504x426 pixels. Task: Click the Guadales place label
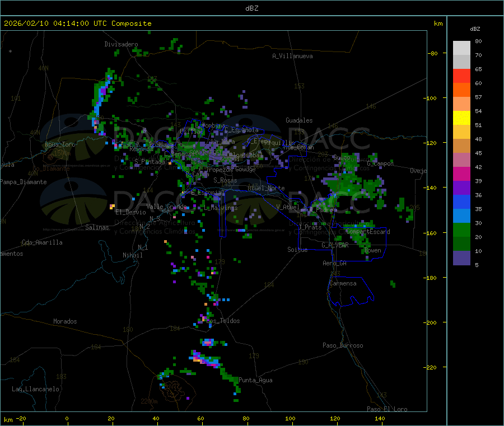pyautogui.click(x=299, y=120)
